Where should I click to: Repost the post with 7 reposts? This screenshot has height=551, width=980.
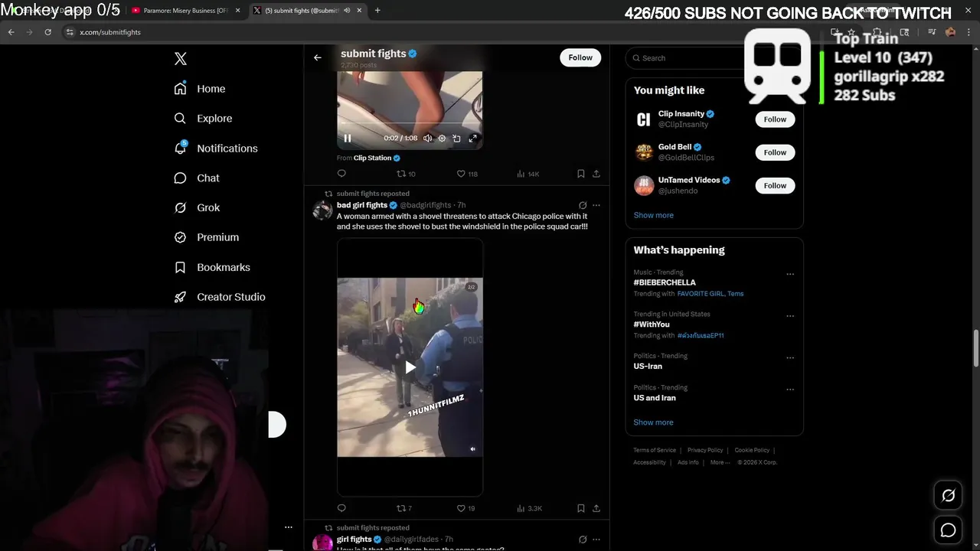(x=404, y=508)
